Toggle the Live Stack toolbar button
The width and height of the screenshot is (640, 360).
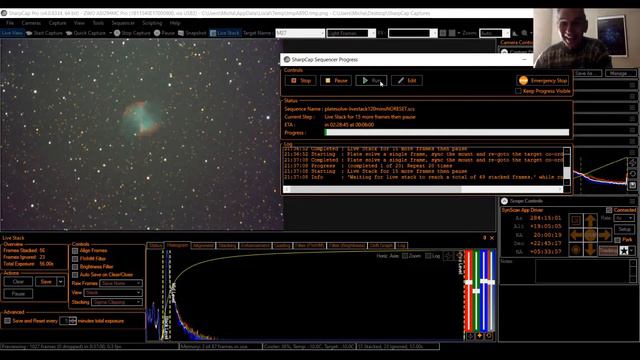click(x=224, y=33)
